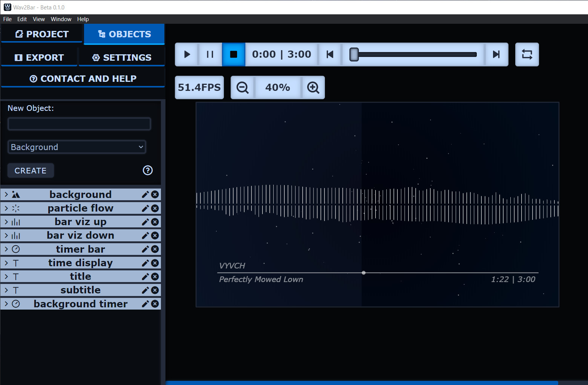Screen dimensions: 588x385
Task: Select the timer bar clock icon
Action: 16,249
